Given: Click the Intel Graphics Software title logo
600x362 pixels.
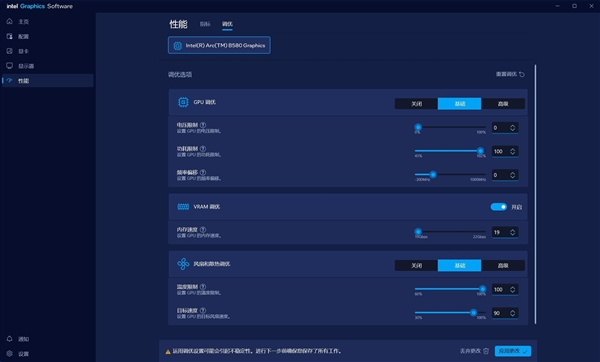Looking at the screenshot, I should point(40,6).
